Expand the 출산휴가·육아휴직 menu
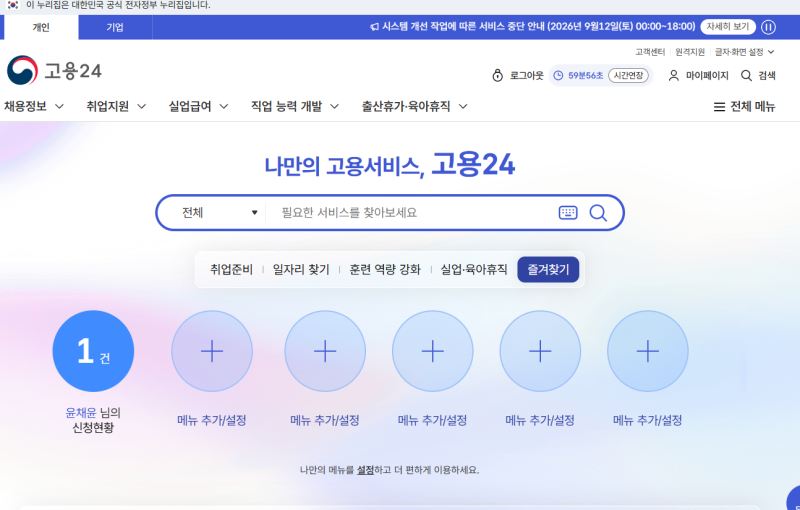This screenshot has height=510, width=800. (x=415, y=106)
